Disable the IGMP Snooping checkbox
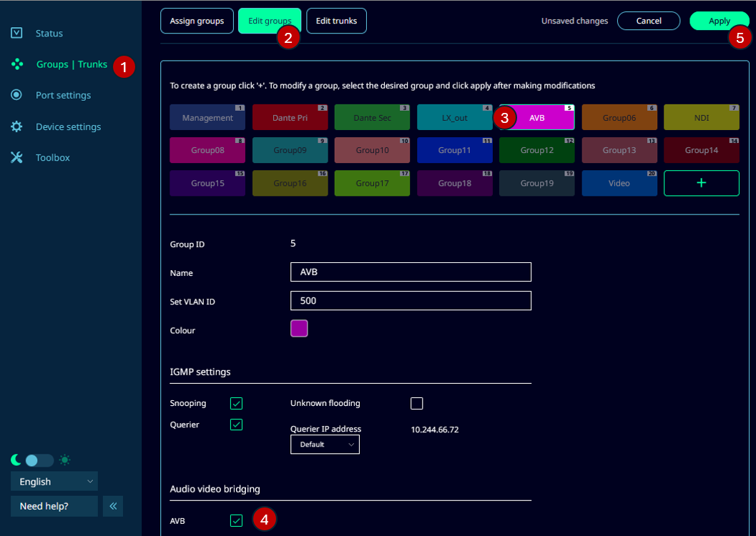The width and height of the screenshot is (756, 536). click(x=237, y=404)
